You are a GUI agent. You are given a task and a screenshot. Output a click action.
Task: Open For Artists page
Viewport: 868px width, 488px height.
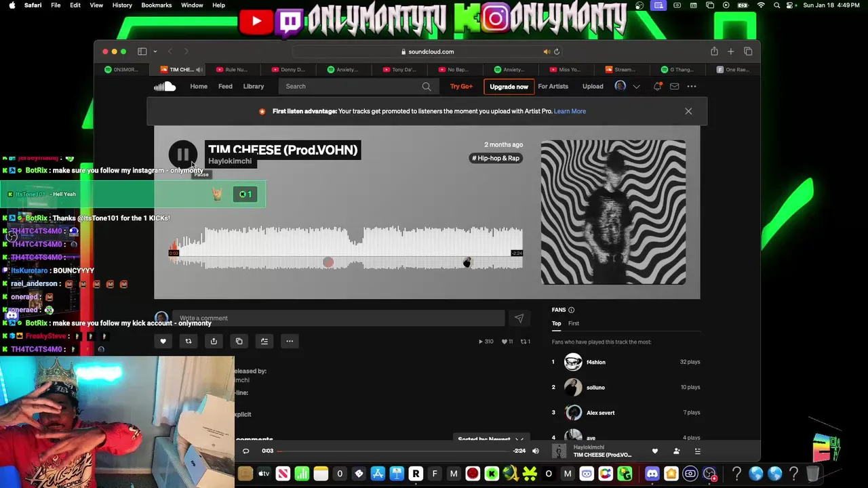click(553, 86)
